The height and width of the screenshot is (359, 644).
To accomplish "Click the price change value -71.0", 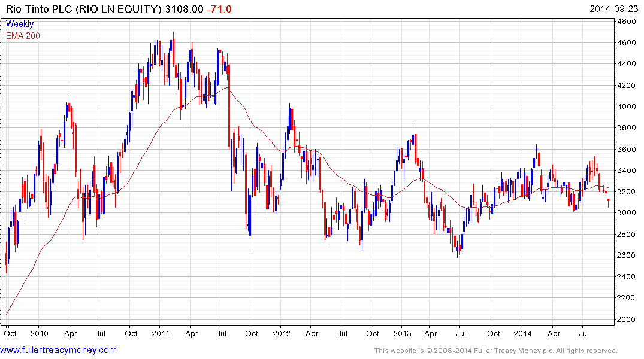I will [219, 8].
